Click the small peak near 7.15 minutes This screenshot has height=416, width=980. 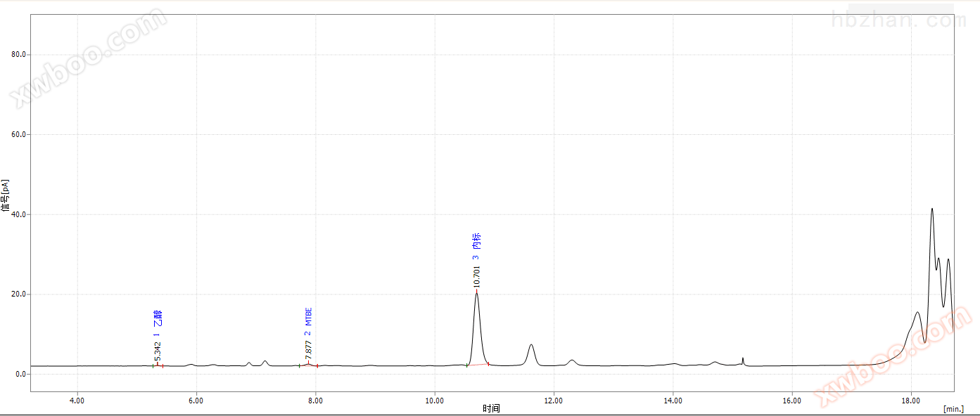[x=265, y=362]
